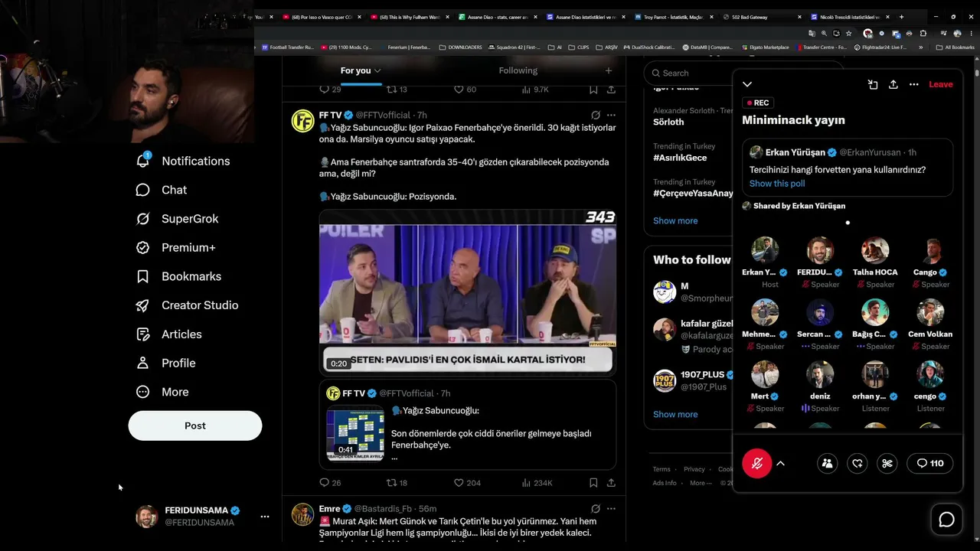Open the Creator Studio rocket icon
980x551 pixels.
142,305
